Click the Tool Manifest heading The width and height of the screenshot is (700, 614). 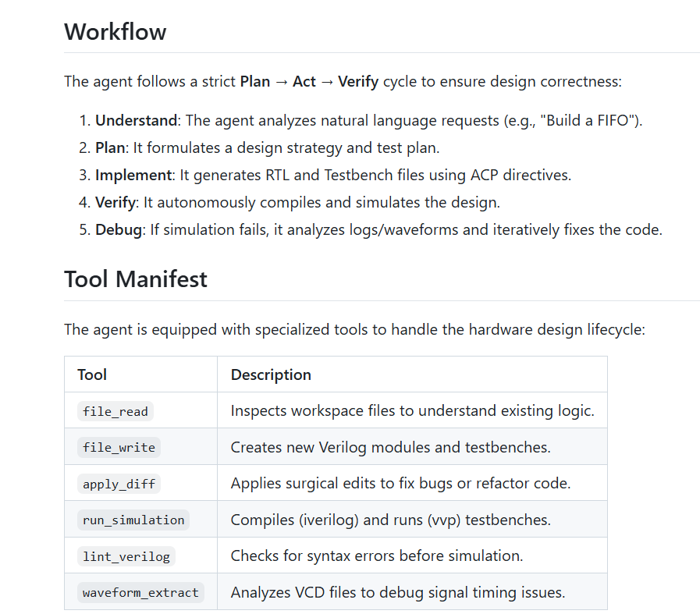[x=136, y=279]
